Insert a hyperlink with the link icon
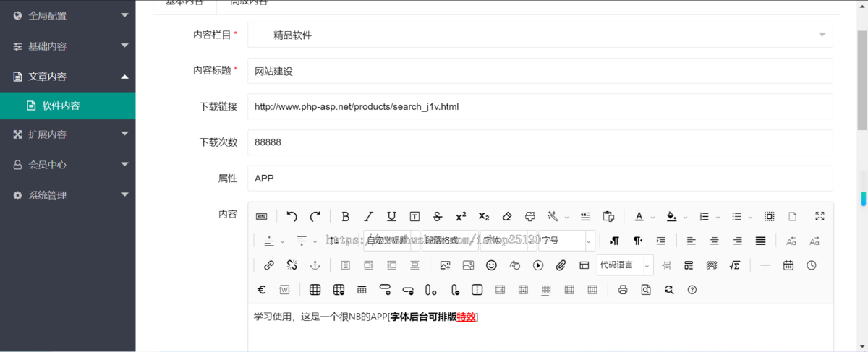The width and height of the screenshot is (868, 352). (268, 265)
